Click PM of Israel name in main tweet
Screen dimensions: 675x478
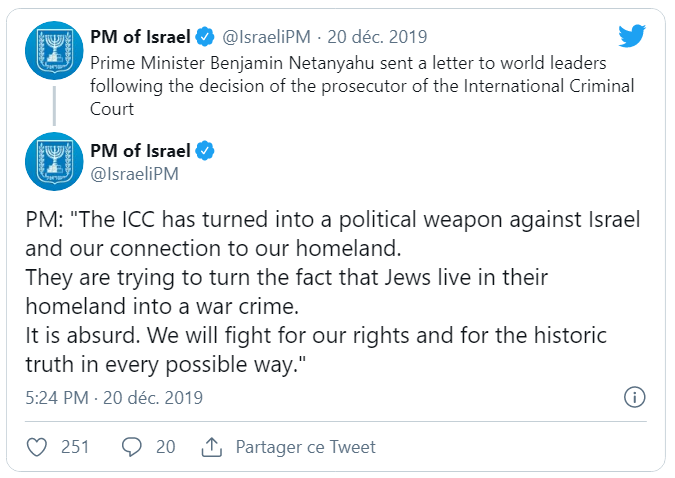[140, 151]
